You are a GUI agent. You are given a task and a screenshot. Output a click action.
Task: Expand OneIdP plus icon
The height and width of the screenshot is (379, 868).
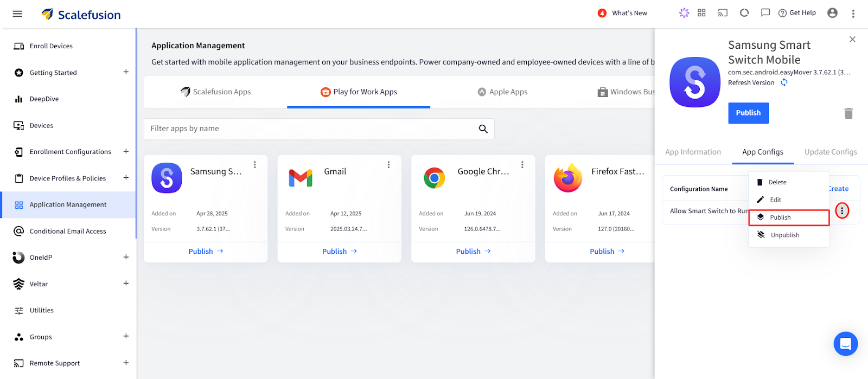point(126,257)
